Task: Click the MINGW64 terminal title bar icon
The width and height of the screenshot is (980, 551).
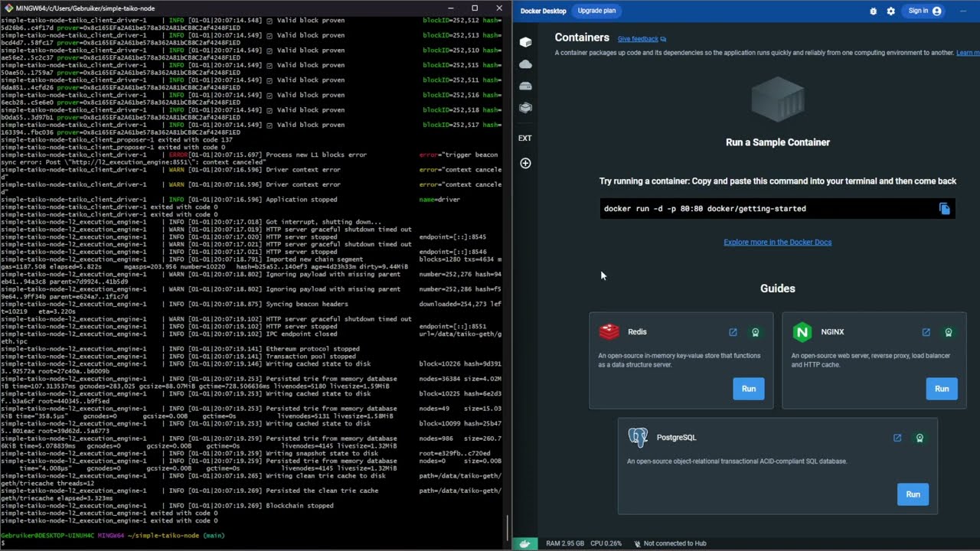Action: click(x=8, y=8)
